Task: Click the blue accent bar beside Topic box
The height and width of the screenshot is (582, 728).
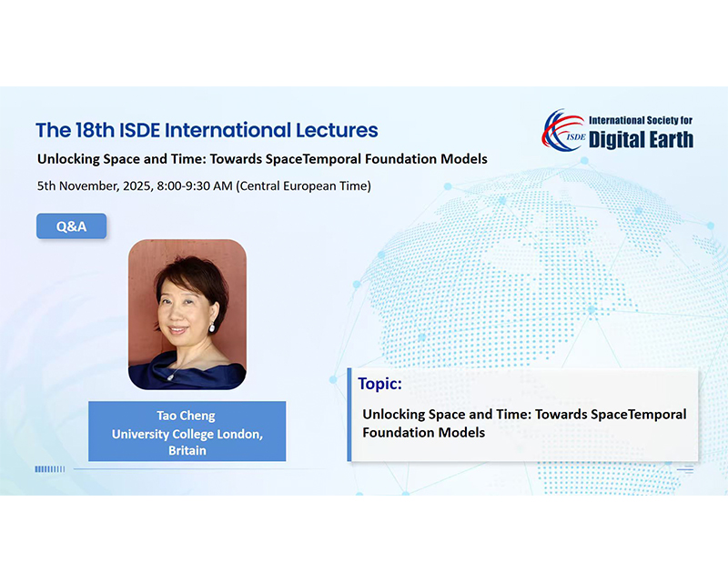Action: (x=349, y=414)
